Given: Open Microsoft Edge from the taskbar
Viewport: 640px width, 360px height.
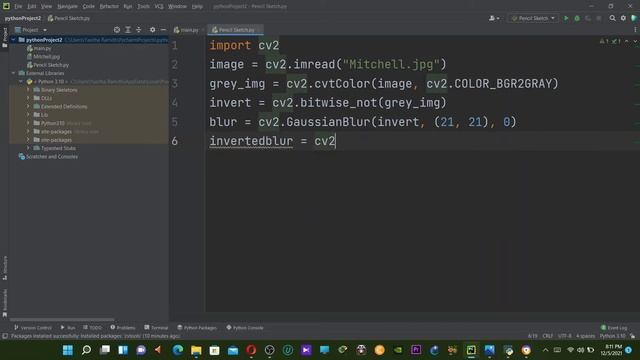Looking at the screenshot, I should pos(178,350).
